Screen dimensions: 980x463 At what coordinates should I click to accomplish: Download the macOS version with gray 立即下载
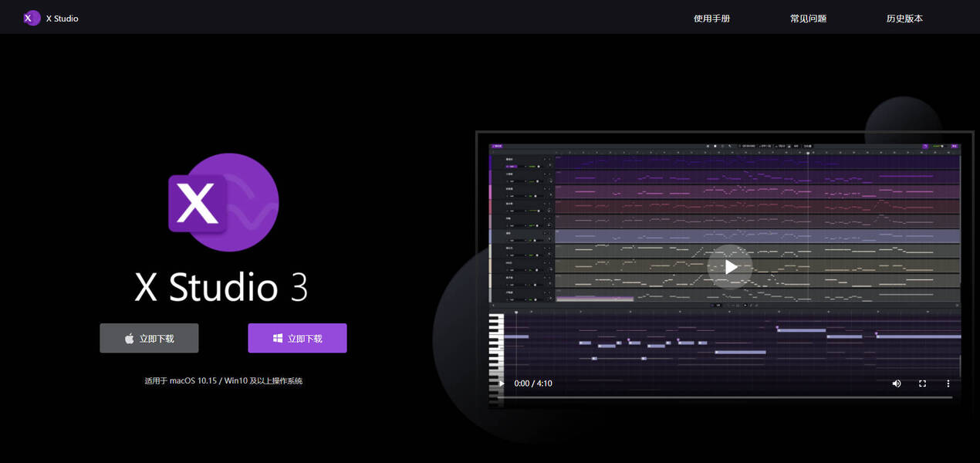tap(149, 338)
